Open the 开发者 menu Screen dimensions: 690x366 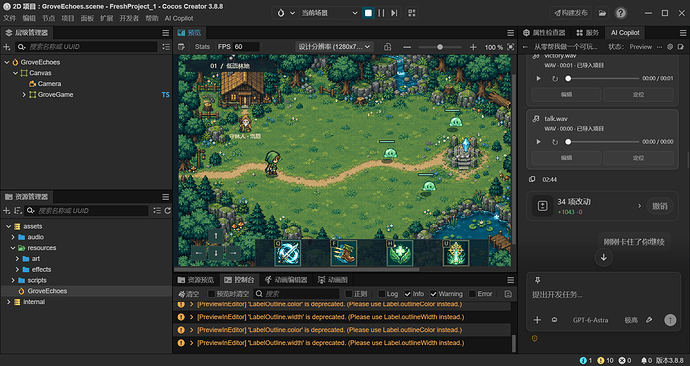129,18
